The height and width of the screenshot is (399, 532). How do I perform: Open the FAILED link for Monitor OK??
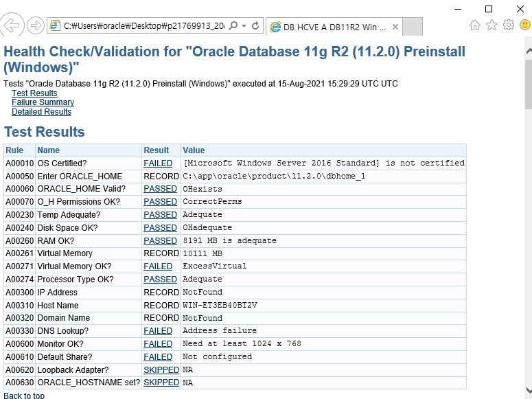158,344
